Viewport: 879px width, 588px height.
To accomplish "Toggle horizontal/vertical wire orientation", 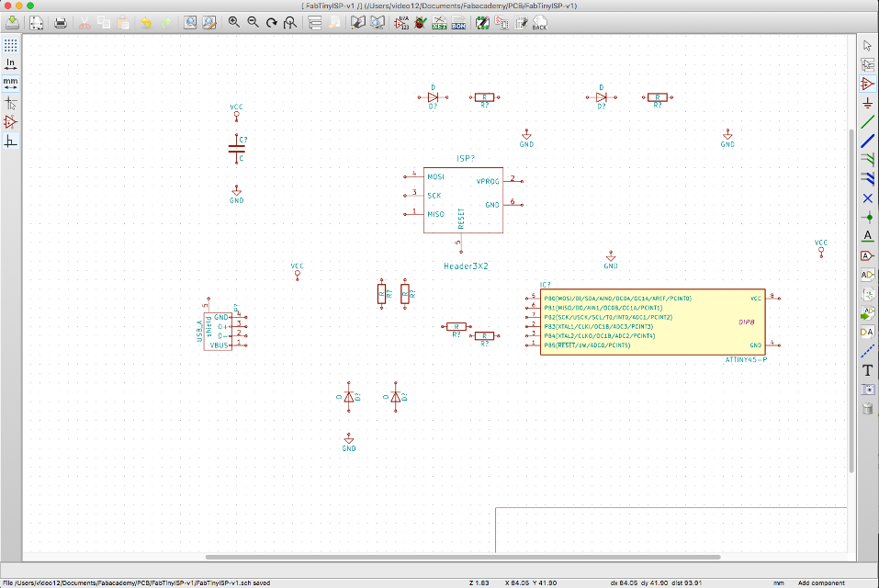I will (11, 141).
